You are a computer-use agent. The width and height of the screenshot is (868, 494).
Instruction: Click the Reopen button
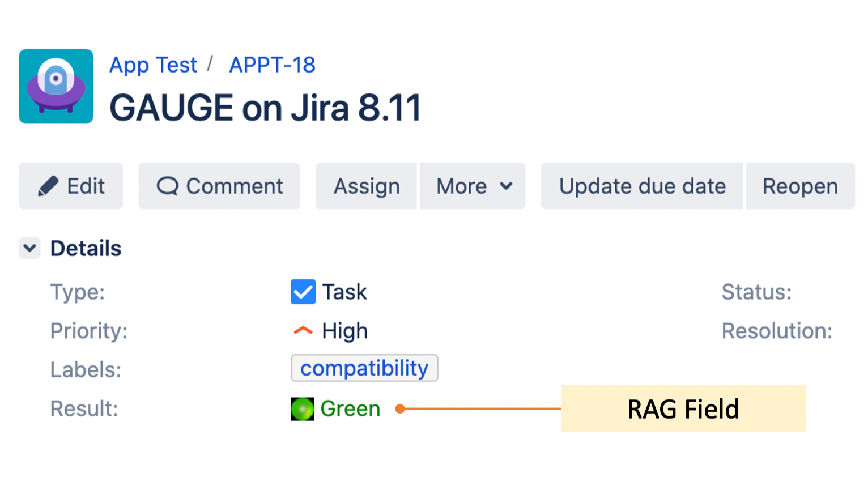(800, 186)
